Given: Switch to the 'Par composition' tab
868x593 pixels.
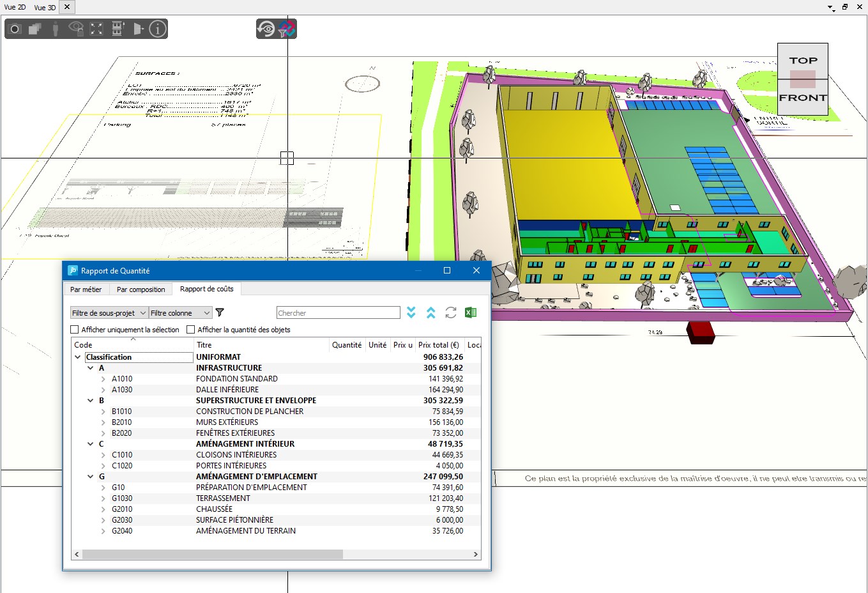Looking at the screenshot, I should pos(141,289).
